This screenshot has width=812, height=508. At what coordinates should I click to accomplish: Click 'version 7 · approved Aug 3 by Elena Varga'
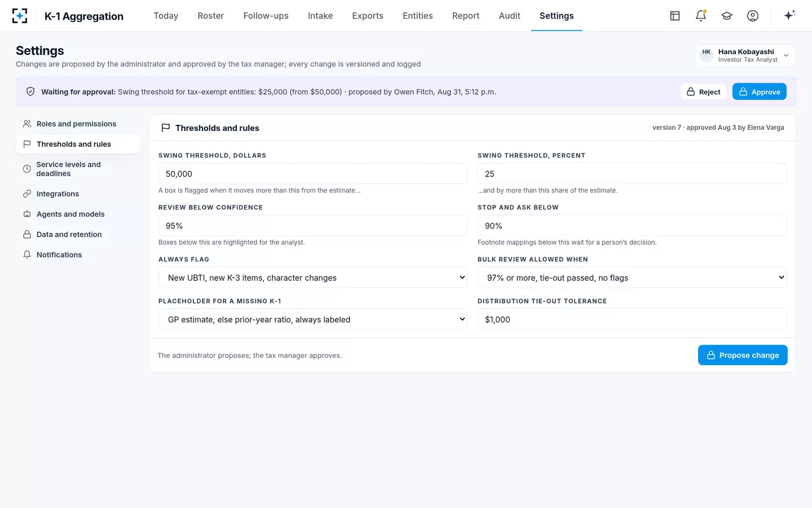[718, 128]
